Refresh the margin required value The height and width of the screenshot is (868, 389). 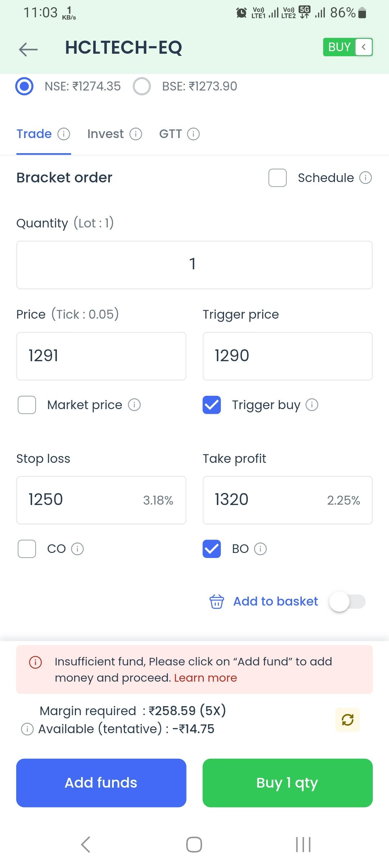[347, 720]
